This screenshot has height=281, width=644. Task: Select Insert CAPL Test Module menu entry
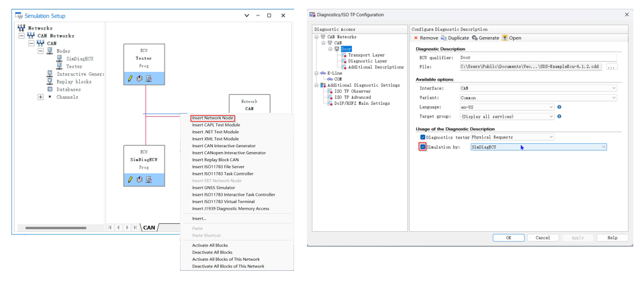click(x=216, y=125)
